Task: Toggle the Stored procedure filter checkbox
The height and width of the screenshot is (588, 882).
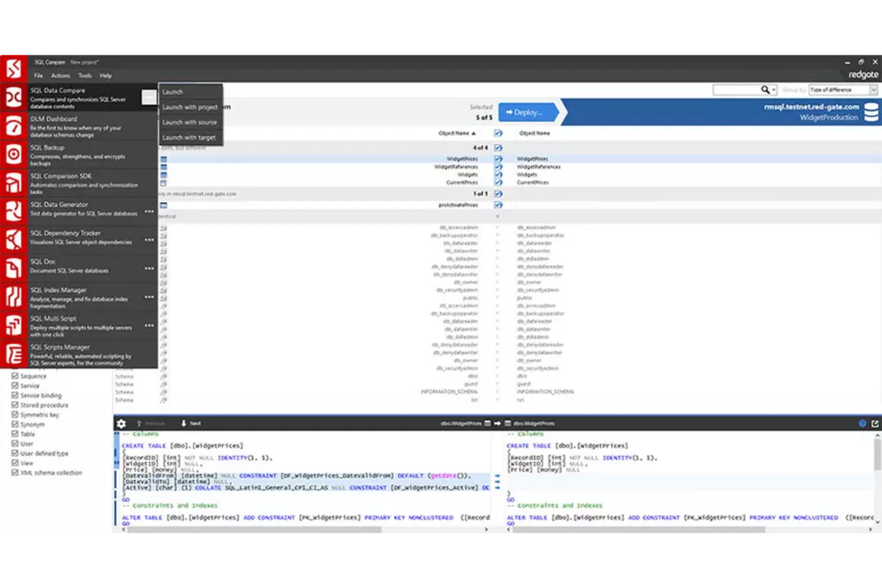Action: tap(14, 405)
